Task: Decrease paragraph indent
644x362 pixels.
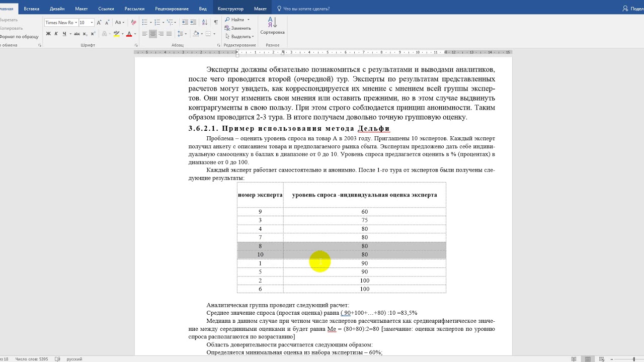Action: coord(185,23)
